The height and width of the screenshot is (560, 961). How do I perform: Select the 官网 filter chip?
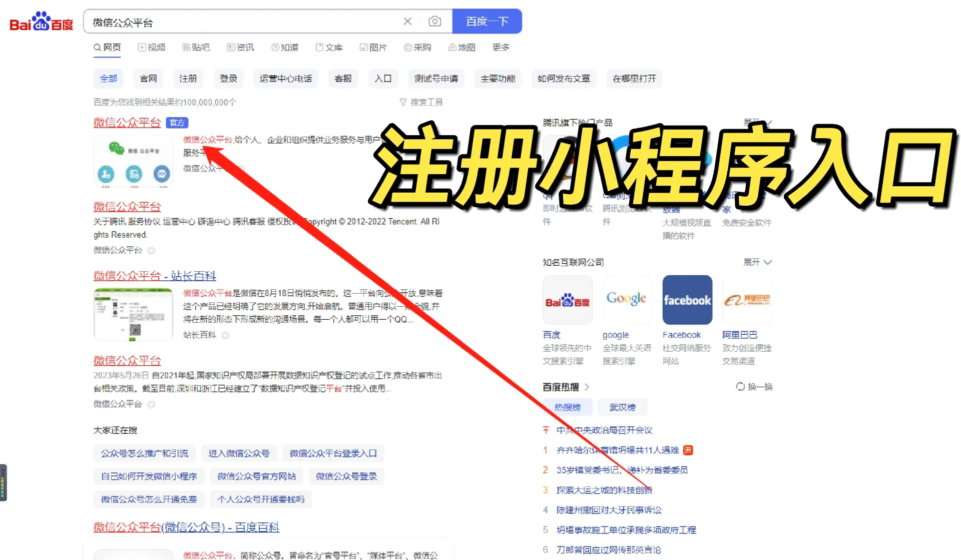(x=148, y=79)
